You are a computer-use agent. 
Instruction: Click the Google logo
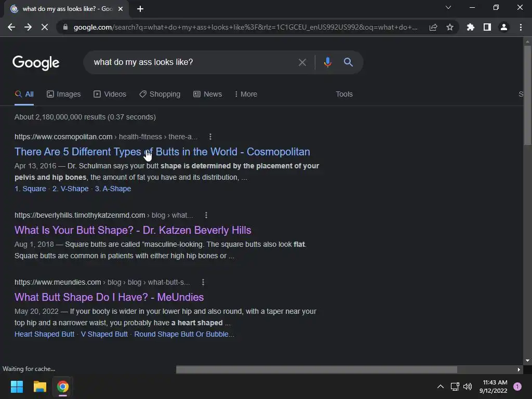36,63
